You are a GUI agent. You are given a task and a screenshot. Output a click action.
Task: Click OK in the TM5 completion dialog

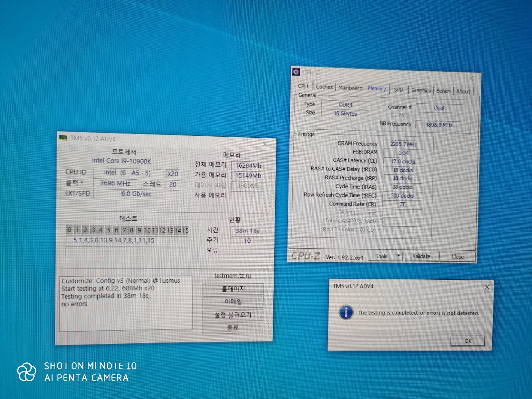(468, 341)
